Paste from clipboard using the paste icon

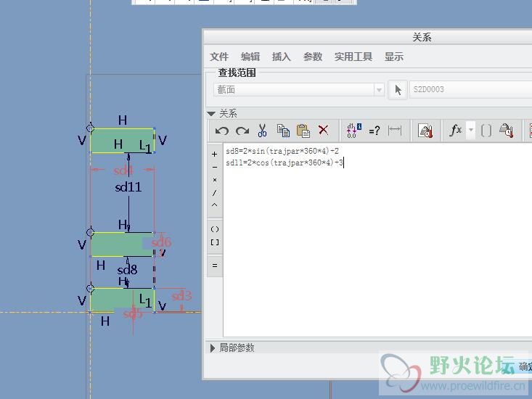click(x=303, y=131)
